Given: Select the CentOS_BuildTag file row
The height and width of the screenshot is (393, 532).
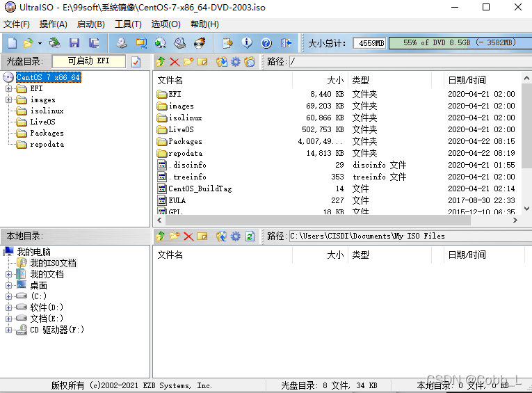Looking at the screenshot, I should click(337, 189).
